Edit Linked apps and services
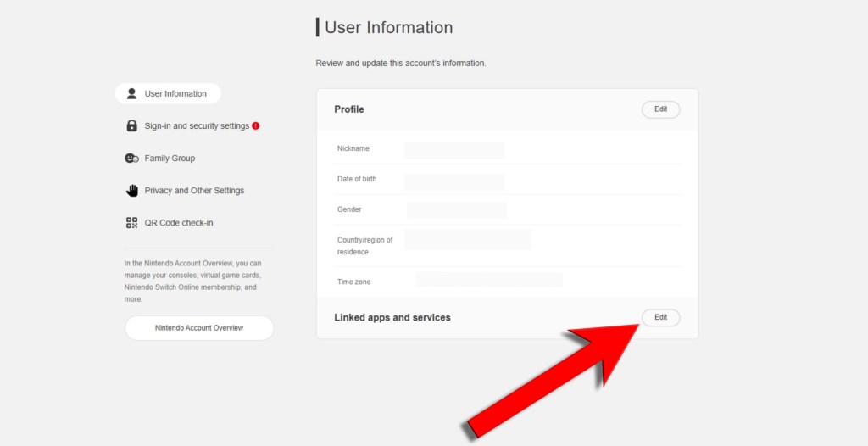Image resolution: width=868 pixels, height=446 pixels. tap(660, 317)
